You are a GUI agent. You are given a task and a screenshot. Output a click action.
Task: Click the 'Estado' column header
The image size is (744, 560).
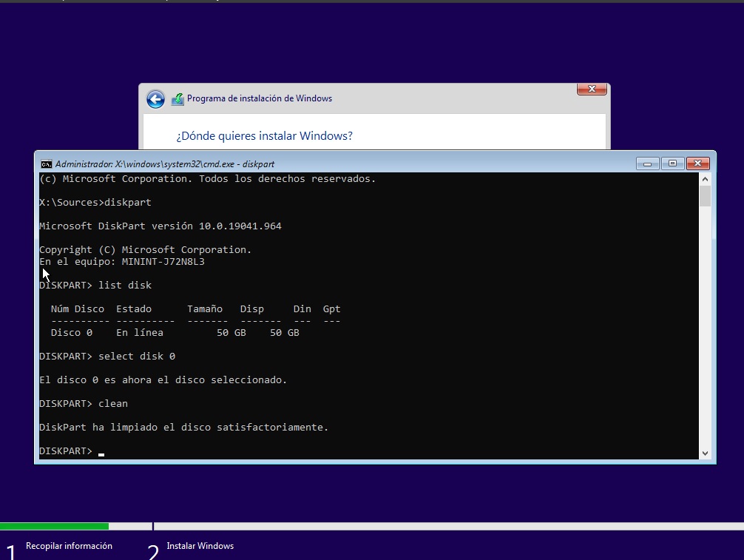pos(134,309)
